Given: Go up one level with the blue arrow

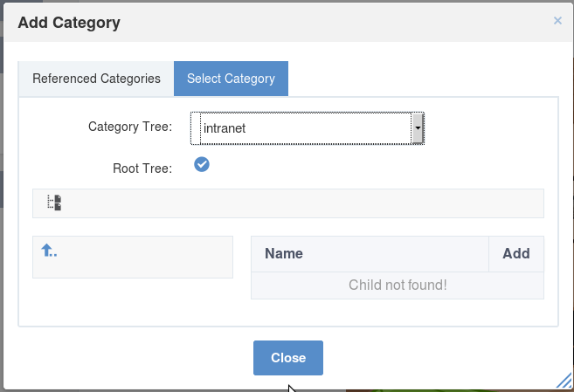Looking at the screenshot, I should 49,251.
